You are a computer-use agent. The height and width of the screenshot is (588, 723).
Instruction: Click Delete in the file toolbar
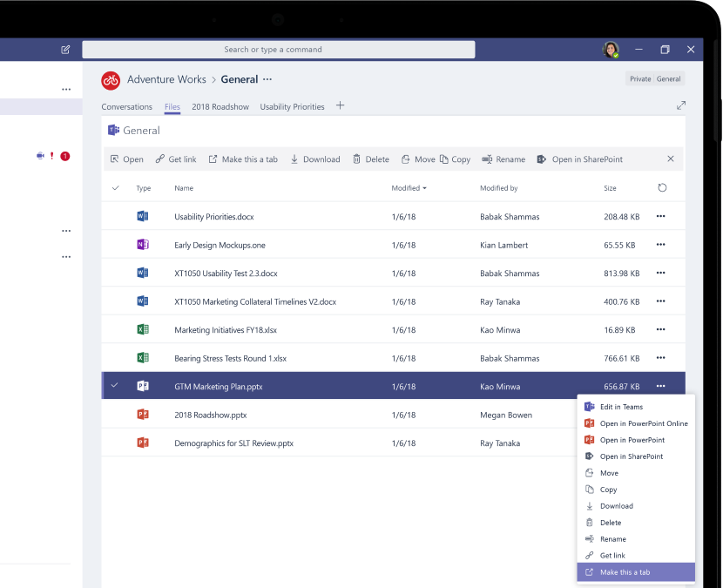[x=371, y=159]
